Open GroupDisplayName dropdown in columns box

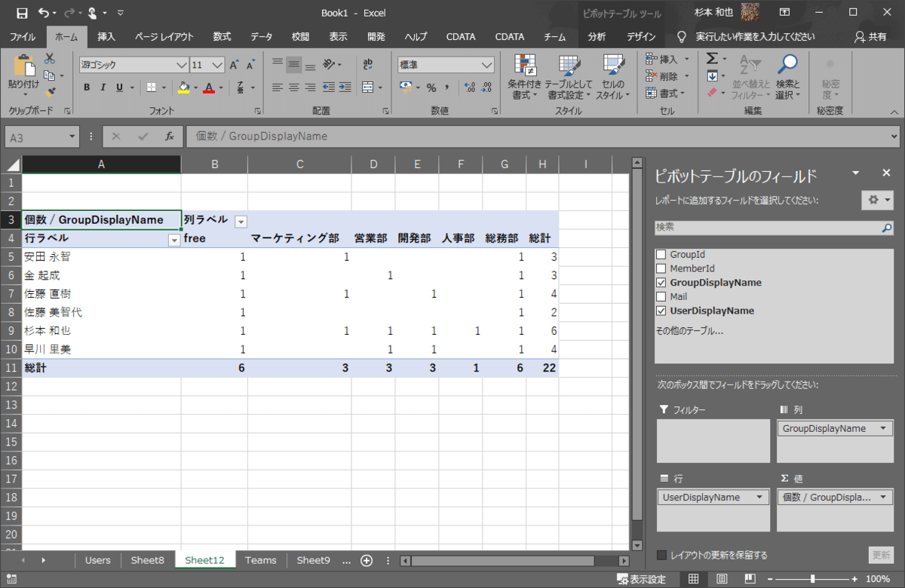coord(882,428)
